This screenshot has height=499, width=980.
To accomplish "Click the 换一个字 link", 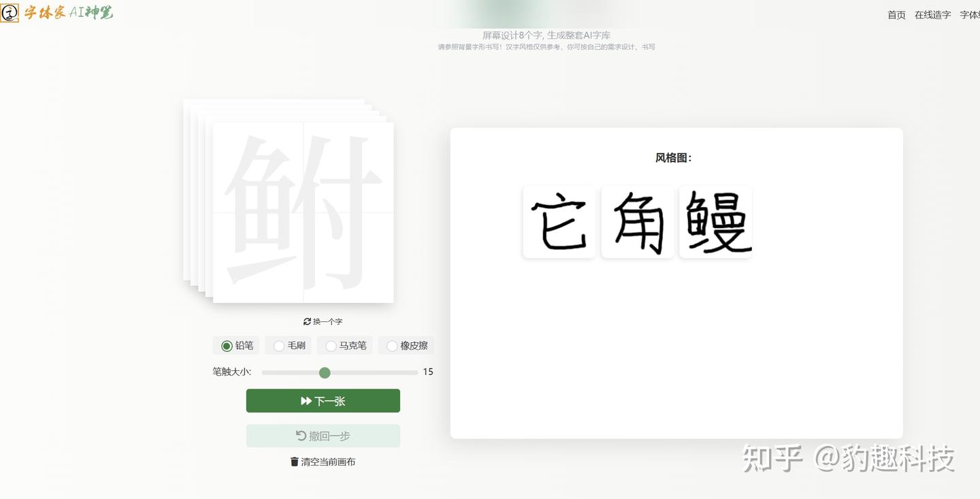I will point(323,321).
